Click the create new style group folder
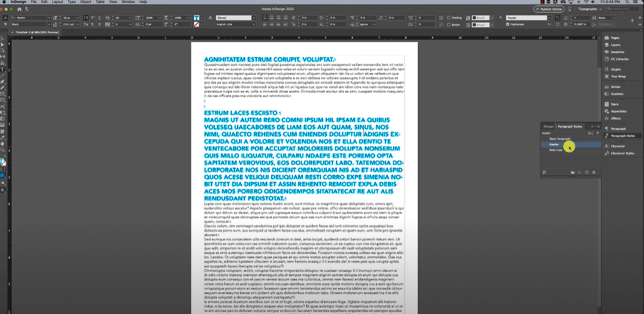The image size is (644, 314). [572, 173]
